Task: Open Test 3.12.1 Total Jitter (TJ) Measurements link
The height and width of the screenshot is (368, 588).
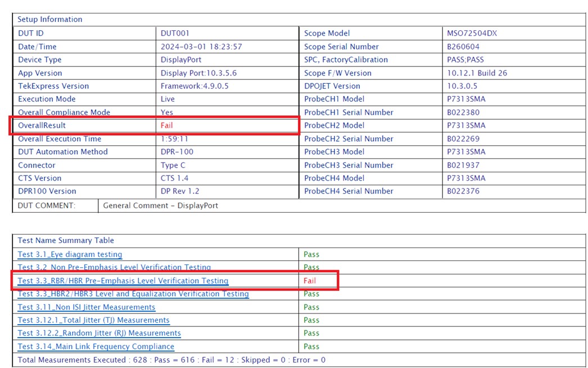Action: pyautogui.click(x=93, y=320)
